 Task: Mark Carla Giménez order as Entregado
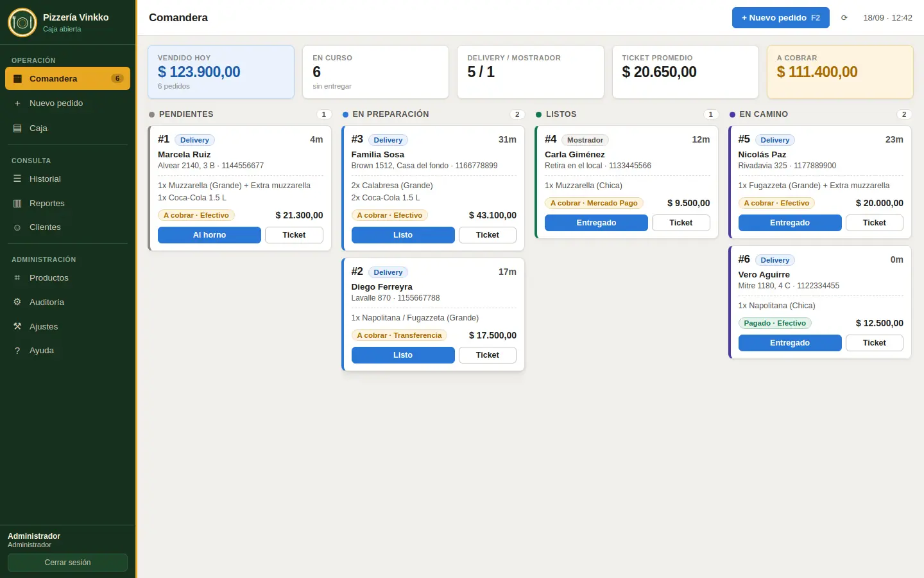click(x=596, y=223)
